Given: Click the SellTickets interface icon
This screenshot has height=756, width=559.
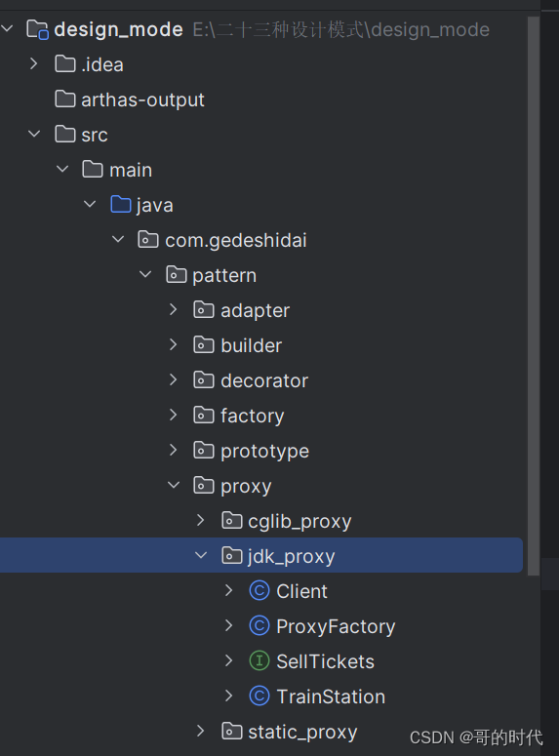Looking at the screenshot, I should (x=259, y=661).
